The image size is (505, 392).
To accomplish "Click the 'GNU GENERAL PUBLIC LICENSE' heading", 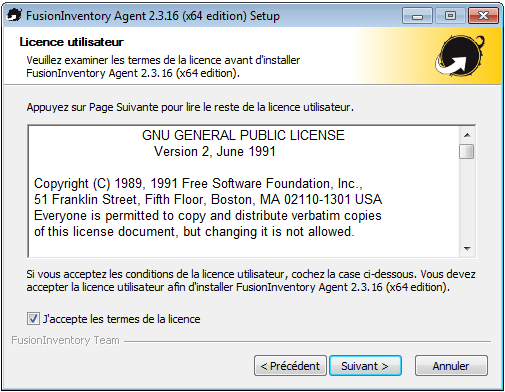I will pos(243,135).
